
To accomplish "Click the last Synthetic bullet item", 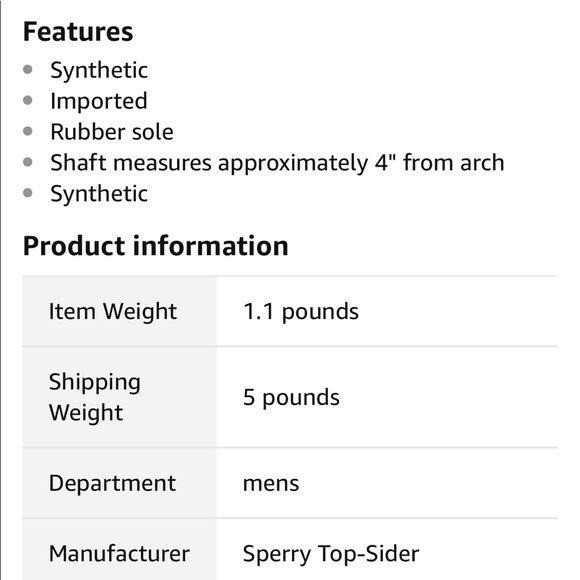I will (99, 194).
